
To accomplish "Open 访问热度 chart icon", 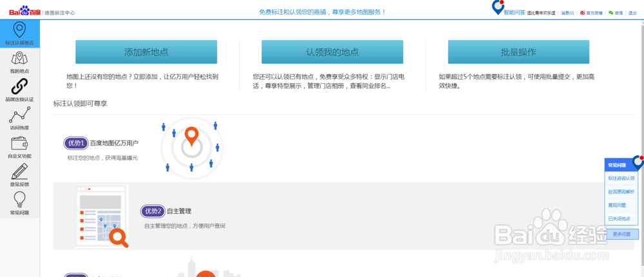I will [20, 115].
